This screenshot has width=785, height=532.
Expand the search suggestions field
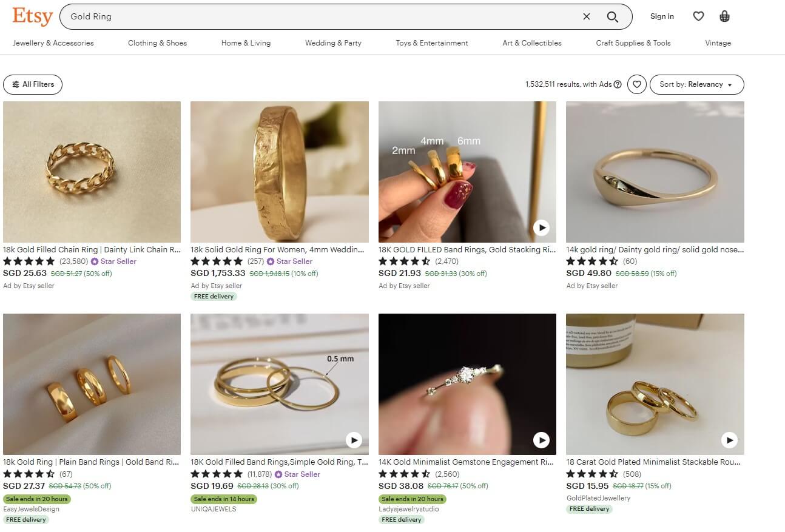pyautogui.click(x=303, y=16)
